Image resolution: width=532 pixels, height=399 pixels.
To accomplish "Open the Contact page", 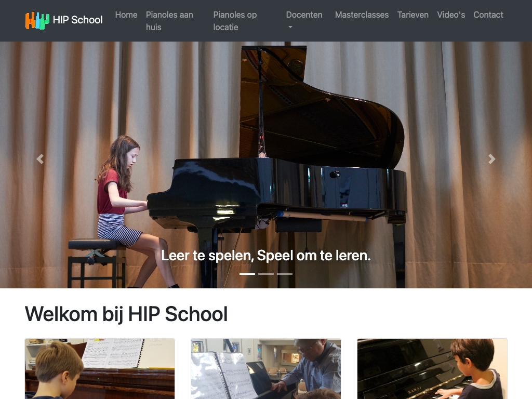I will (488, 15).
